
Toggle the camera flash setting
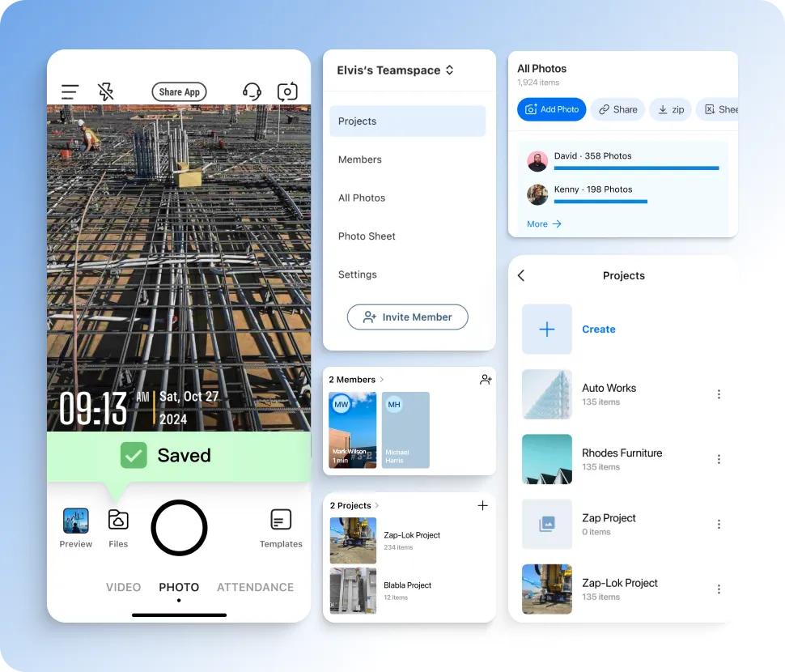pyautogui.click(x=106, y=91)
